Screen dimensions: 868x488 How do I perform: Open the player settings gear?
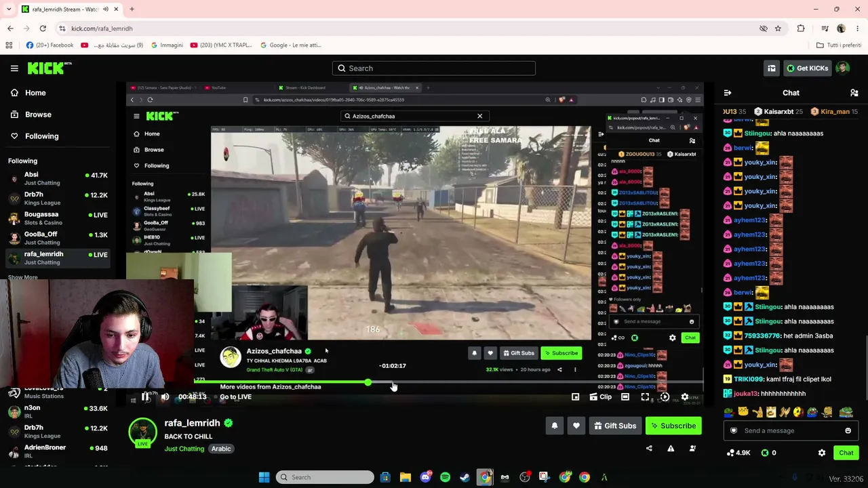[685, 397]
